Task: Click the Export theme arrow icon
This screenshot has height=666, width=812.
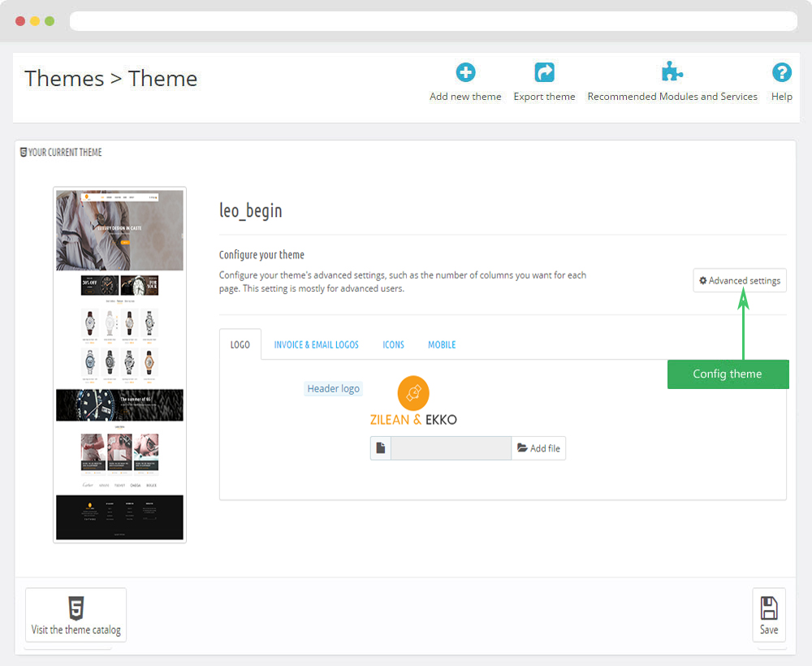Action: tap(544, 72)
